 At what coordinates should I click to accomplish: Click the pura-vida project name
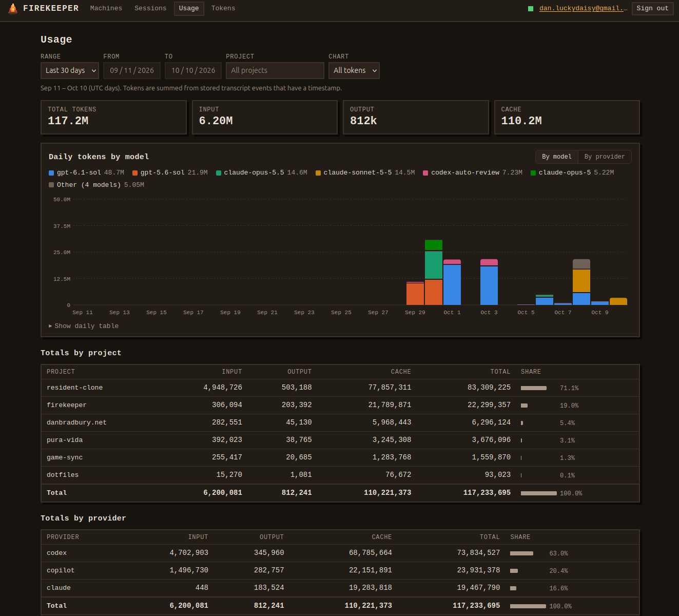[x=65, y=440]
